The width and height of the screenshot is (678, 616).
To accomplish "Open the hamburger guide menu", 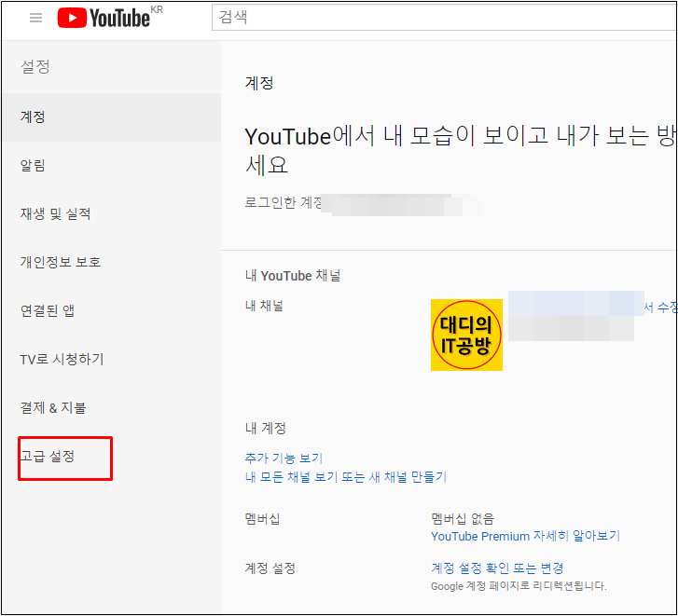I will (35, 18).
